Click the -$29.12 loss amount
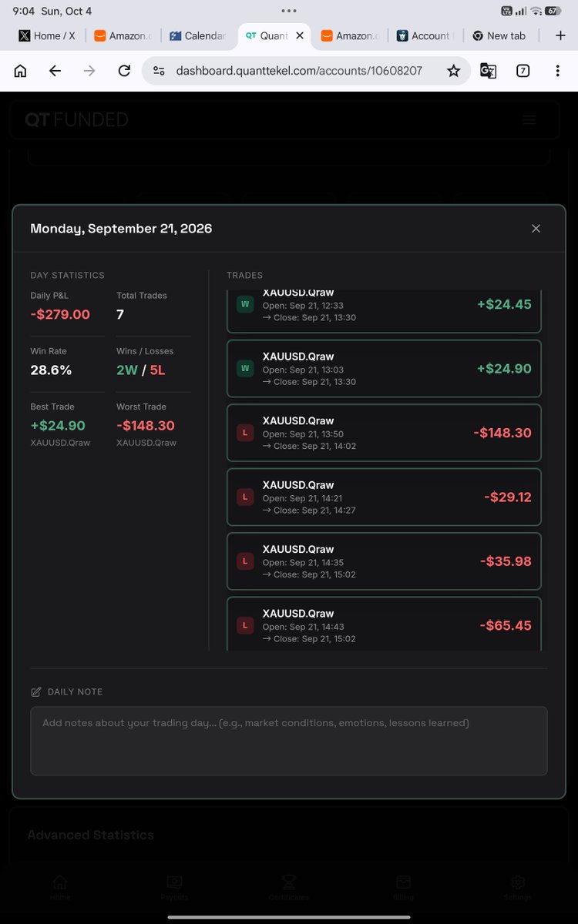This screenshot has height=924, width=578. pos(508,497)
